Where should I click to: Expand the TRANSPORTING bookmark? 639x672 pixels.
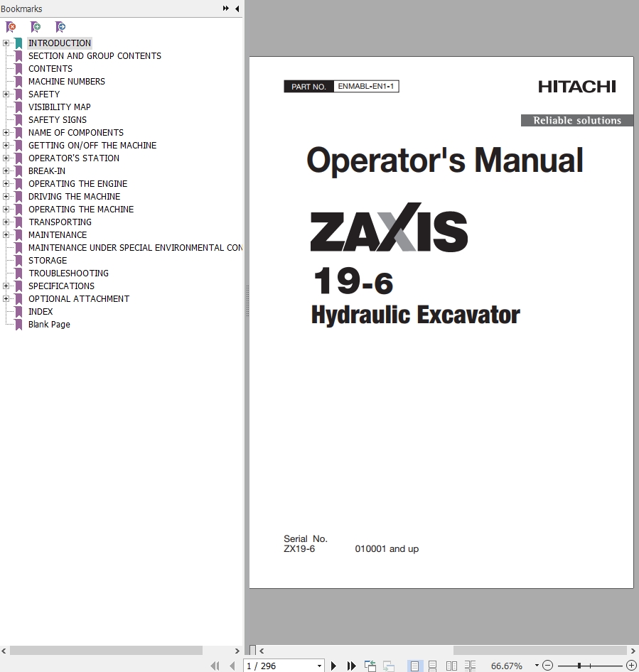pyautogui.click(x=6, y=222)
